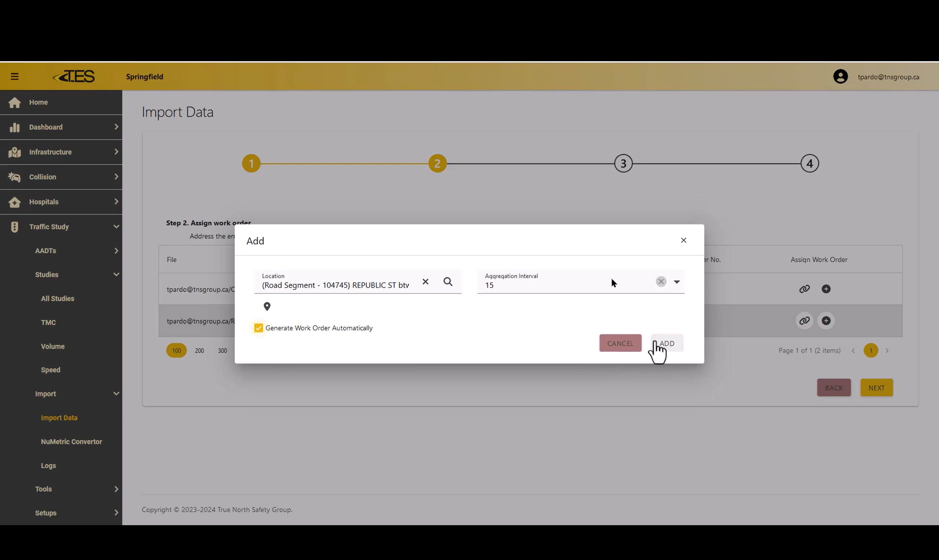Click the map pin marker icon
Image resolution: width=939 pixels, height=560 pixels.
267,306
